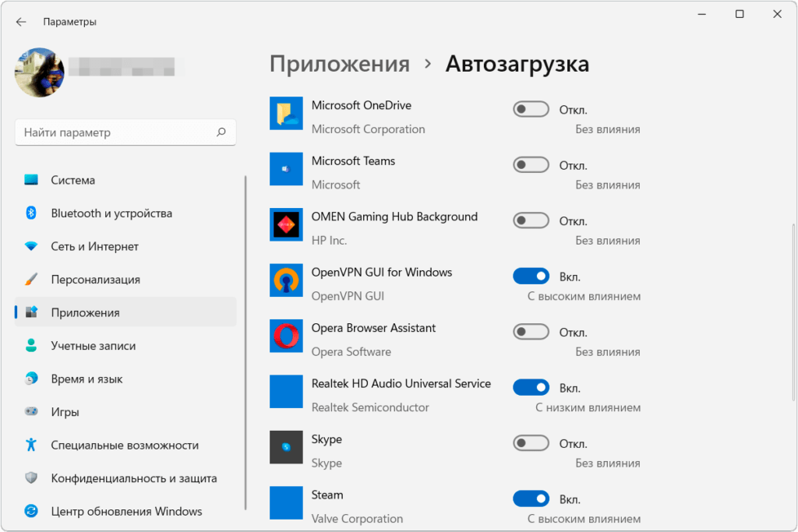The height and width of the screenshot is (532, 798).
Task: Click the Skype app icon
Action: tap(286, 447)
